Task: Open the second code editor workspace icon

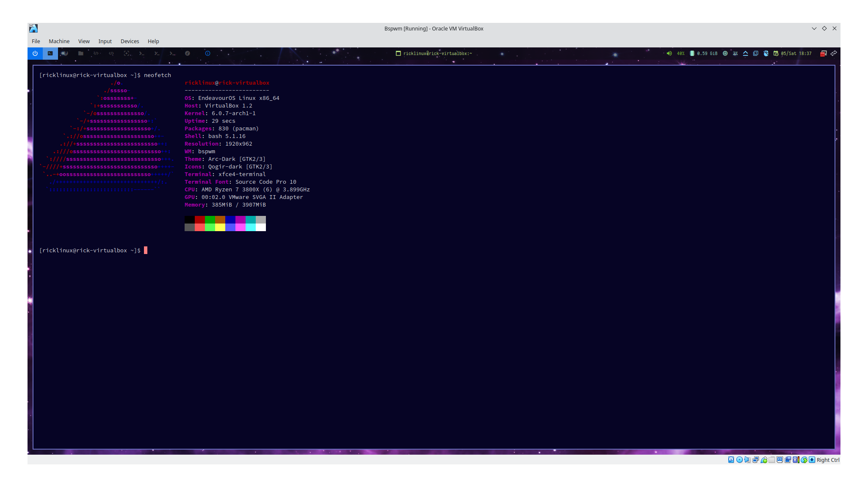Action: point(111,53)
